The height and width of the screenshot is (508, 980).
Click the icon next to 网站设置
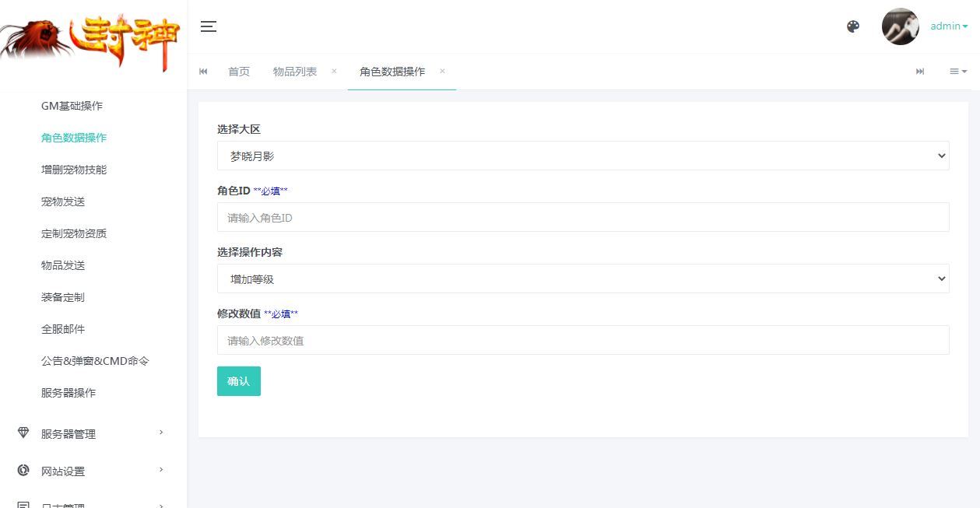tap(23, 470)
